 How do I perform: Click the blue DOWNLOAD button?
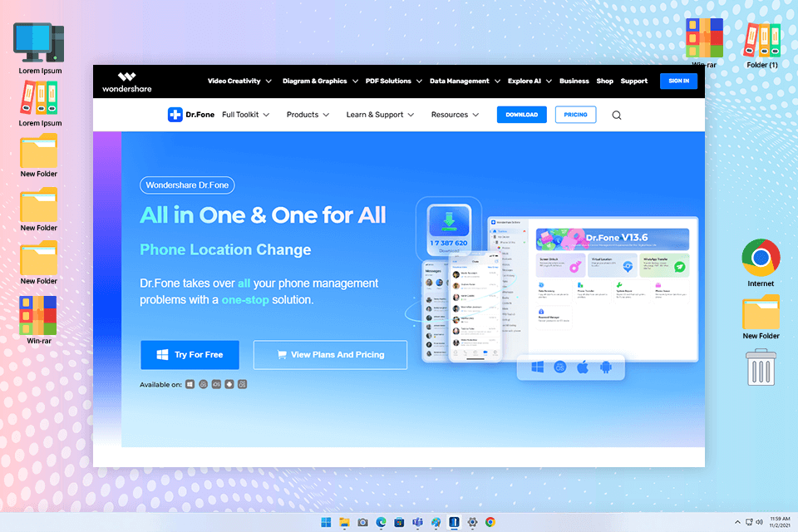pyautogui.click(x=522, y=115)
